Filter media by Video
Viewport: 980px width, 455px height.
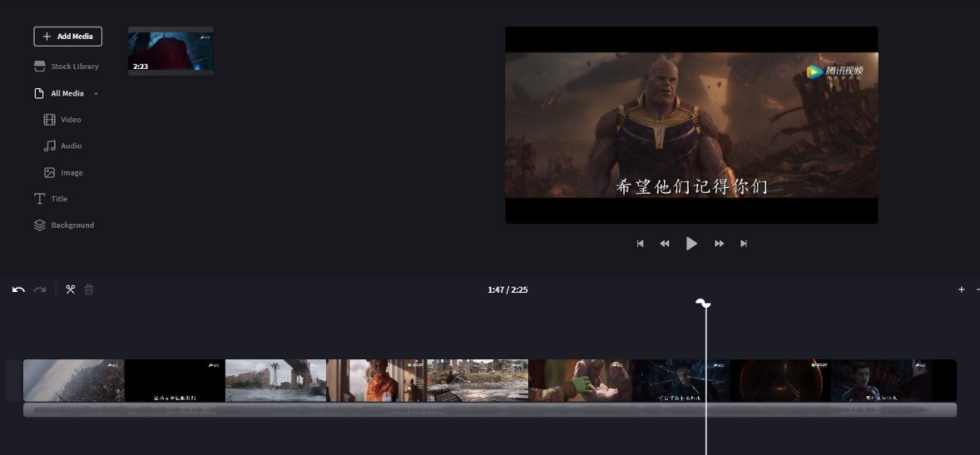(62, 120)
